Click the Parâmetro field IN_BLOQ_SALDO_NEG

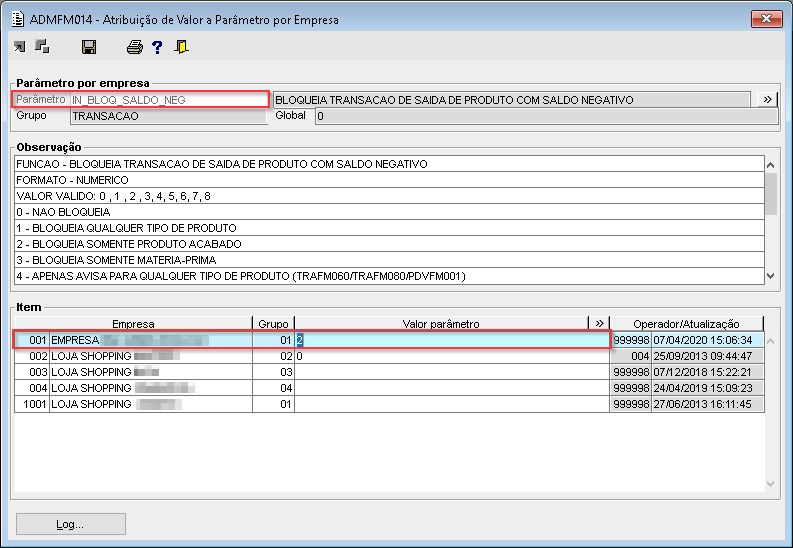(x=168, y=100)
